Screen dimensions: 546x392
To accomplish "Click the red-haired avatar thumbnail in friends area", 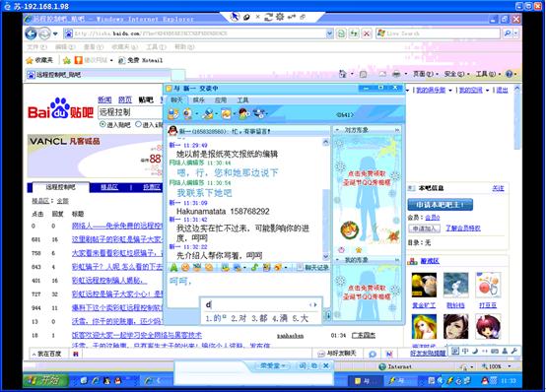I will click(488, 327).
